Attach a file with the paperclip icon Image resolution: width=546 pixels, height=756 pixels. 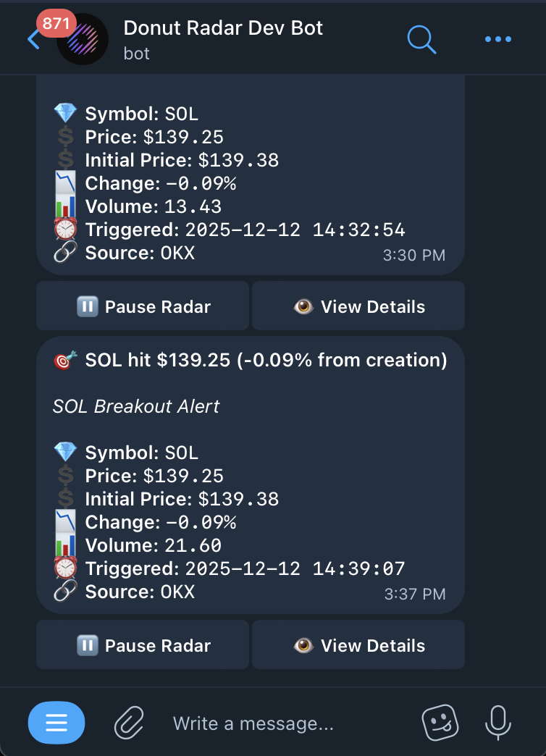(x=129, y=723)
